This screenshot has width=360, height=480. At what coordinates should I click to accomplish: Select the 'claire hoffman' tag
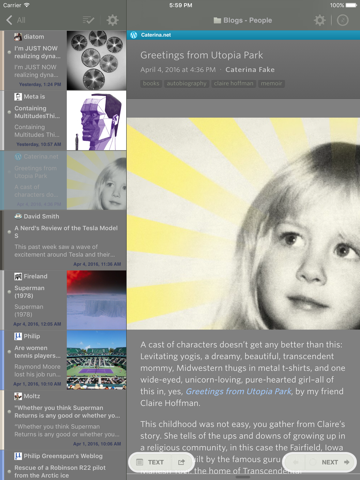click(233, 84)
